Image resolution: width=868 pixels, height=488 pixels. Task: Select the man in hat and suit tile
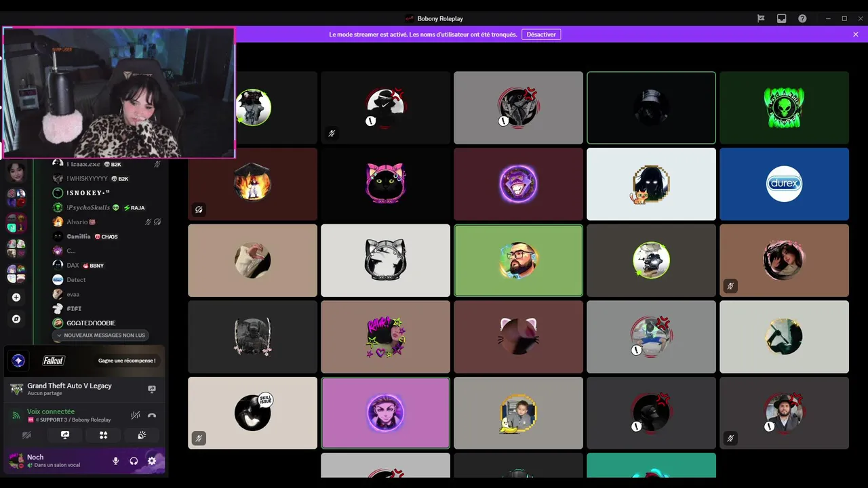click(784, 413)
